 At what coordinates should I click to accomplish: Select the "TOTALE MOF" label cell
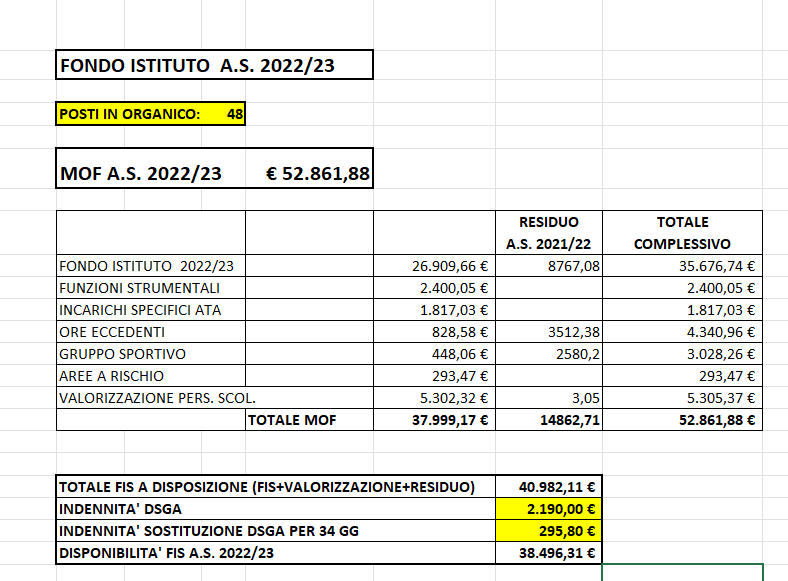308,420
